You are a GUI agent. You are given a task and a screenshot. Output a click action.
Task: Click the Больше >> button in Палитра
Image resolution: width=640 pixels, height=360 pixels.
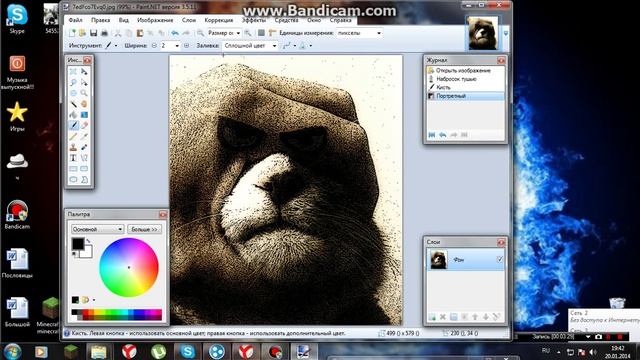point(144,229)
